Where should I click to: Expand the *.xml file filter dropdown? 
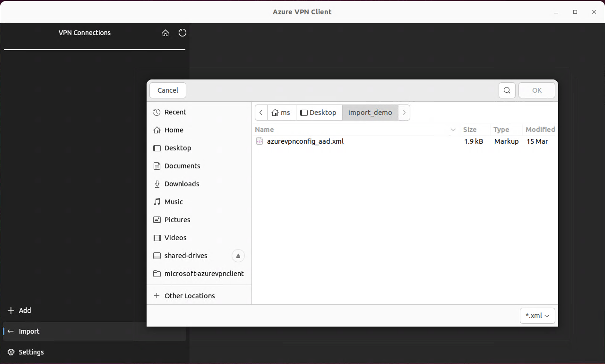537,316
